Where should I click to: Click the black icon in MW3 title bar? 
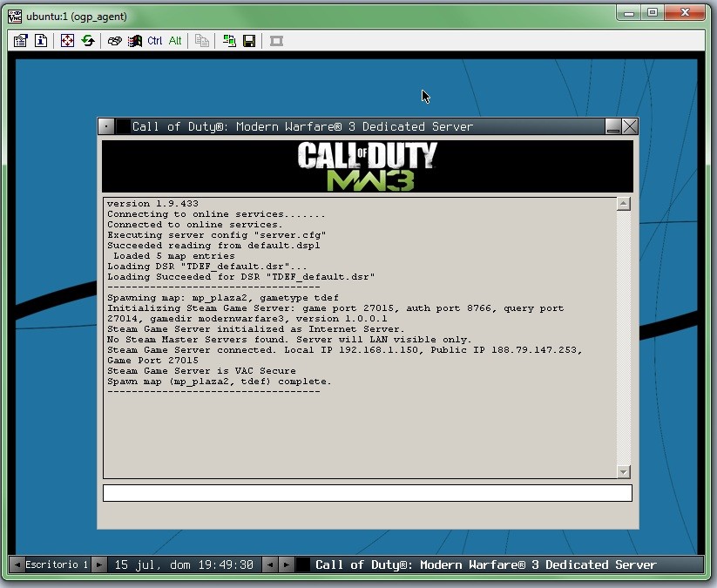pos(123,126)
